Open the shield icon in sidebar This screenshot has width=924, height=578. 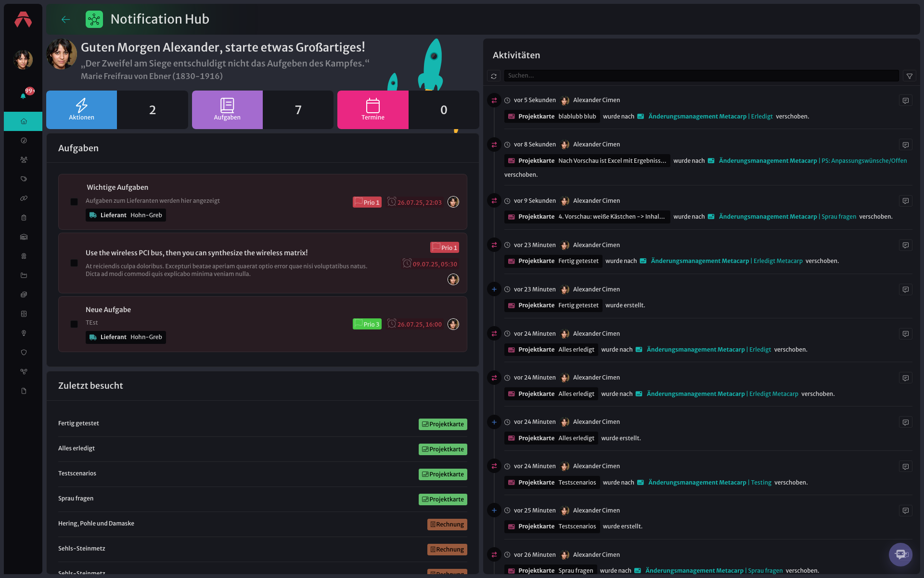click(x=24, y=353)
